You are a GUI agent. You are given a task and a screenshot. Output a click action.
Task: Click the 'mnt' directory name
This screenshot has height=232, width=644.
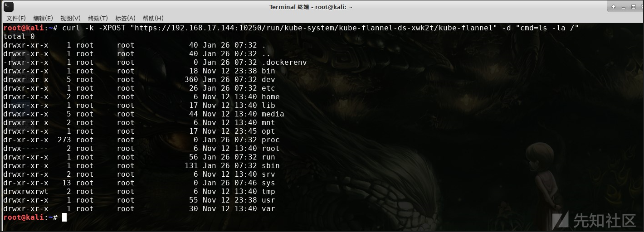pos(268,123)
